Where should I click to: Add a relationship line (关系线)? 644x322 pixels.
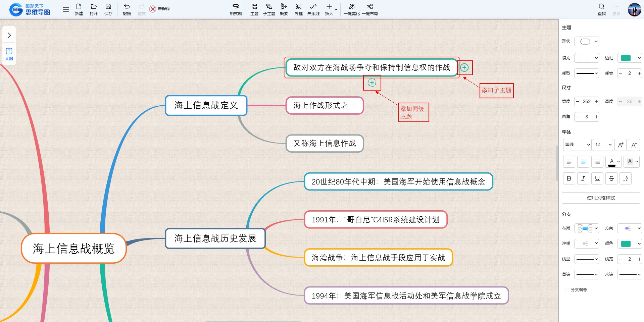pos(313,9)
